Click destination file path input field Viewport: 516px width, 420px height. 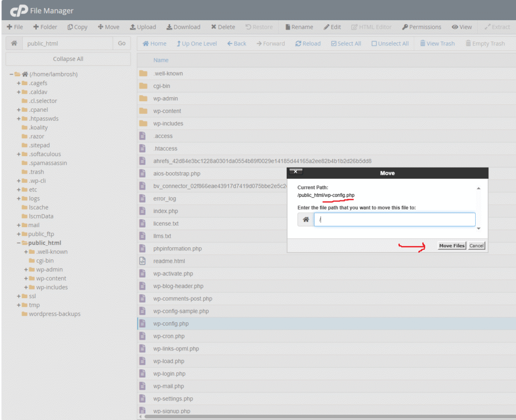click(x=394, y=220)
